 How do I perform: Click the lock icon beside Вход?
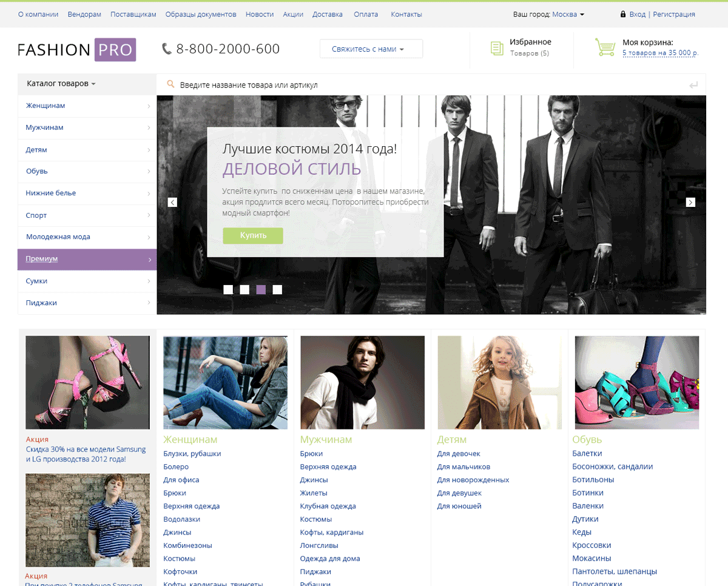click(622, 14)
